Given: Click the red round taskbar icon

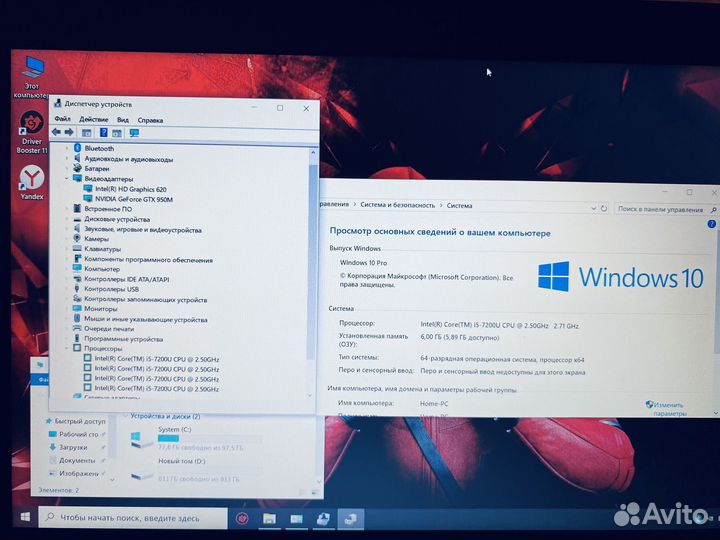Looking at the screenshot, I should click(242, 518).
